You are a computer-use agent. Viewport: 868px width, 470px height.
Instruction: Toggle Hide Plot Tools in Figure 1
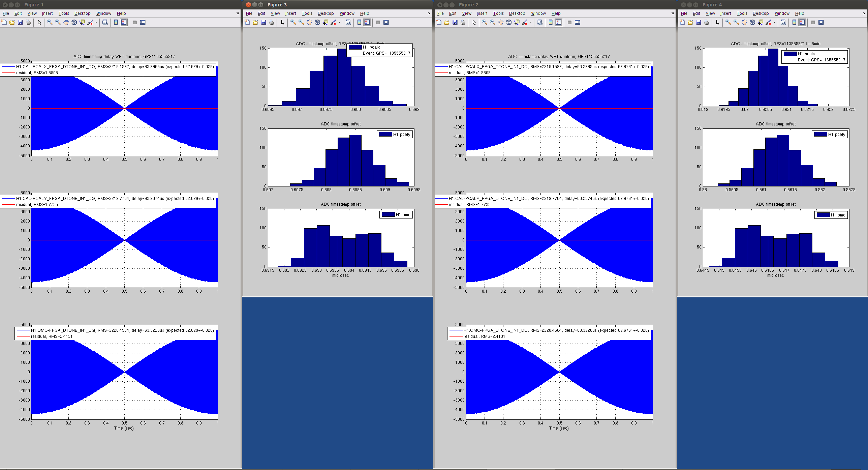pos(135,22)
